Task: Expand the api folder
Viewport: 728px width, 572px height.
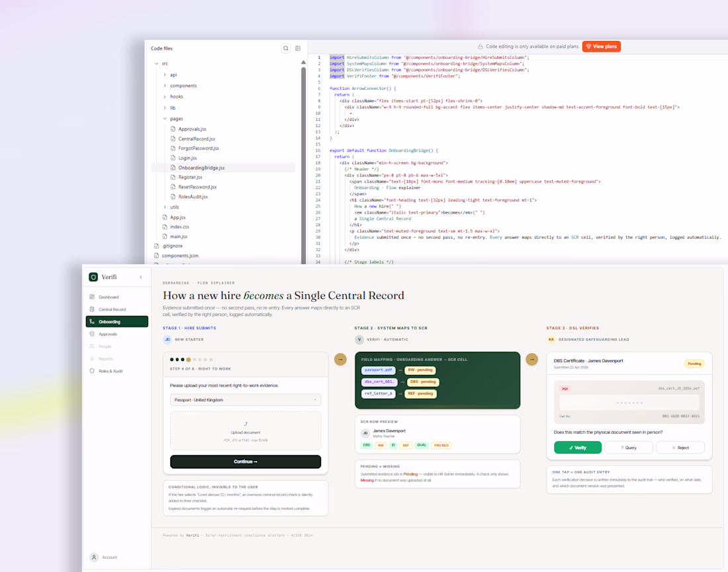Action: pos(165,75)
